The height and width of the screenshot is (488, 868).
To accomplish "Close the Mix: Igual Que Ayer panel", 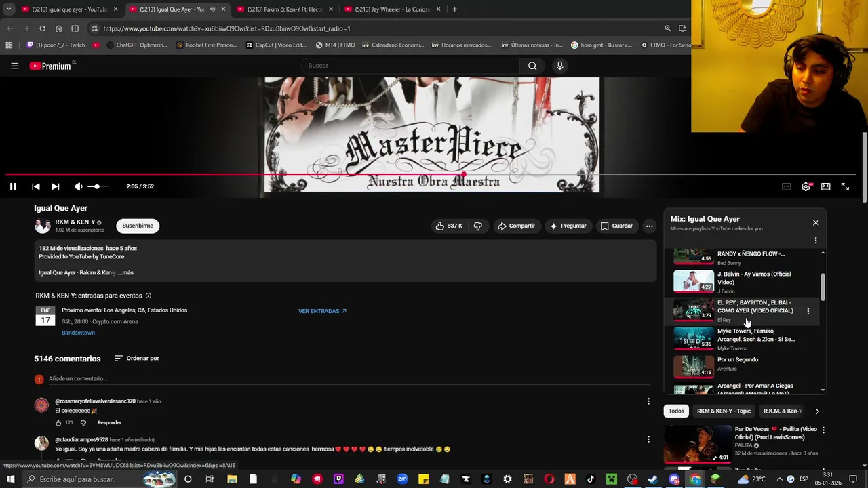I will [816, 222].
